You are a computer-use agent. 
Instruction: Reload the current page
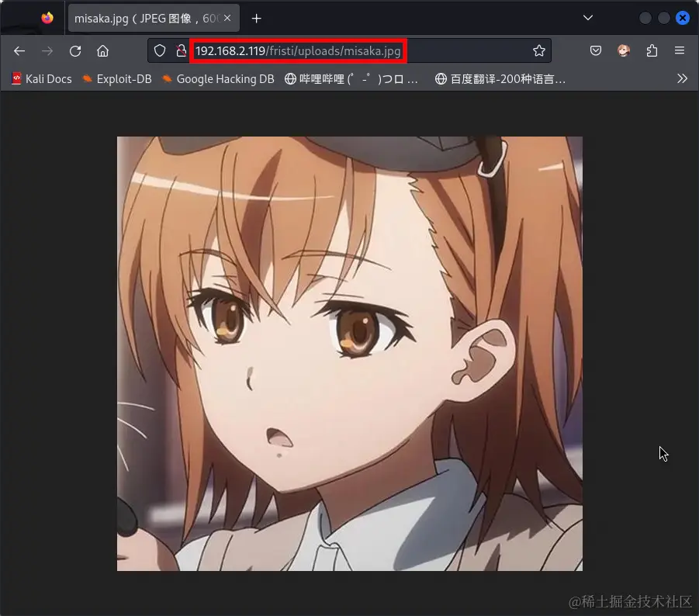[x=75, y=50]
